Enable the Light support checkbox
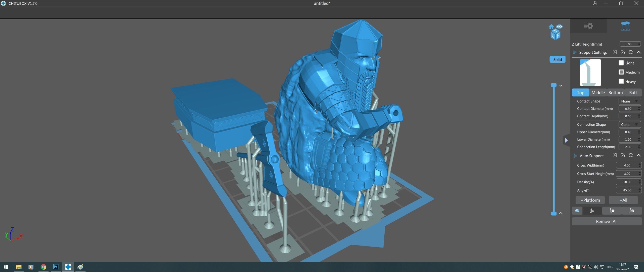The width and height of the screenshot is (644, 272). click(621, 63)
